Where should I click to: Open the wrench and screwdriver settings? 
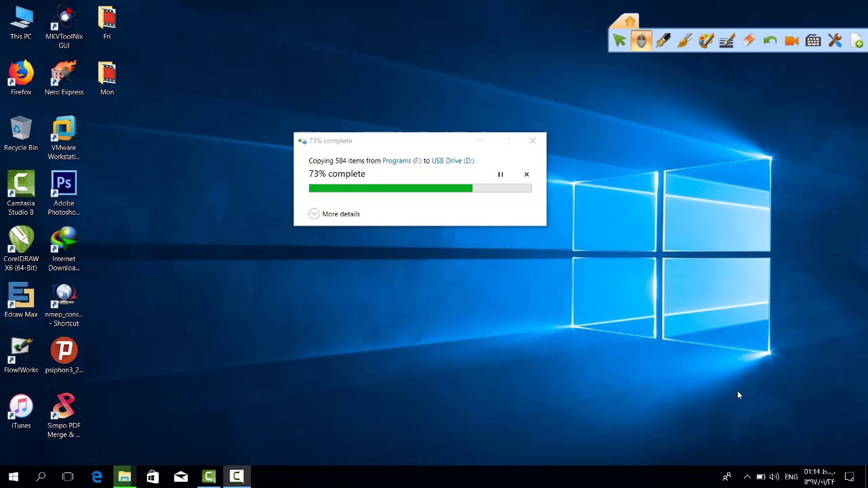tap(835, 41)
